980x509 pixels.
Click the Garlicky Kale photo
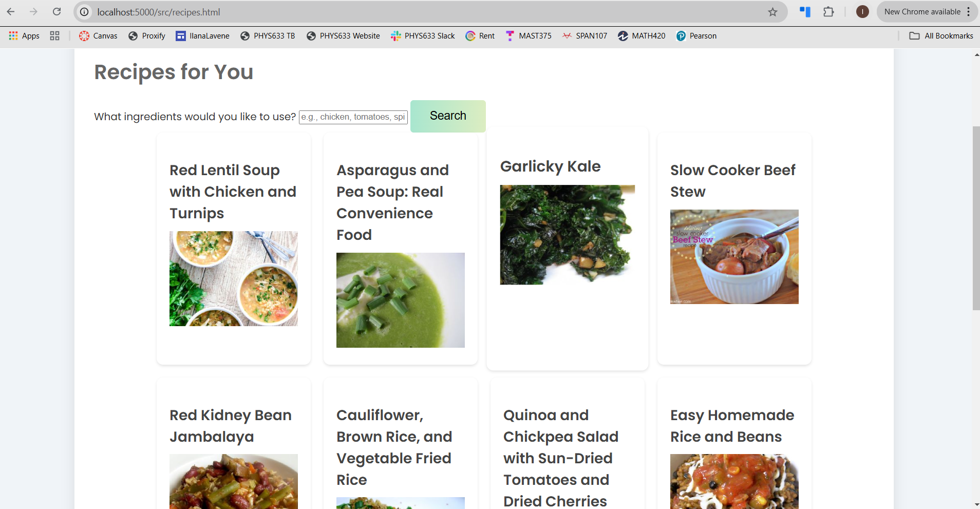pos(568,235)
